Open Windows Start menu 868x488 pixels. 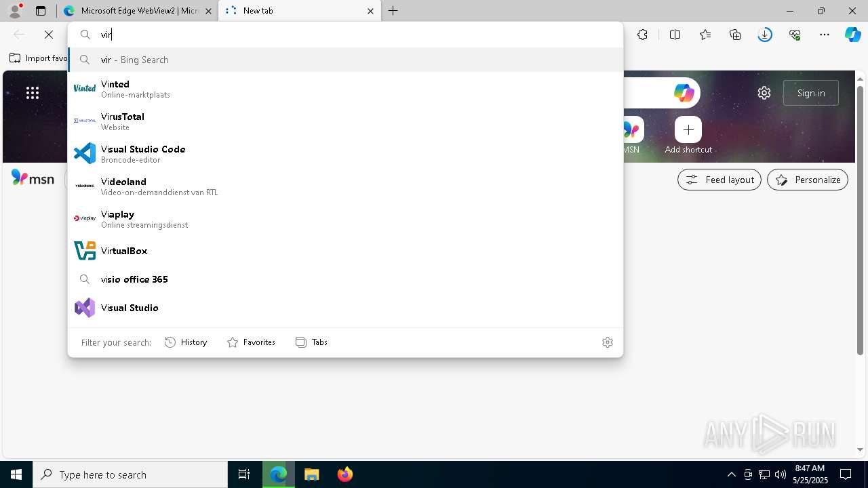(x=16, y=474)
